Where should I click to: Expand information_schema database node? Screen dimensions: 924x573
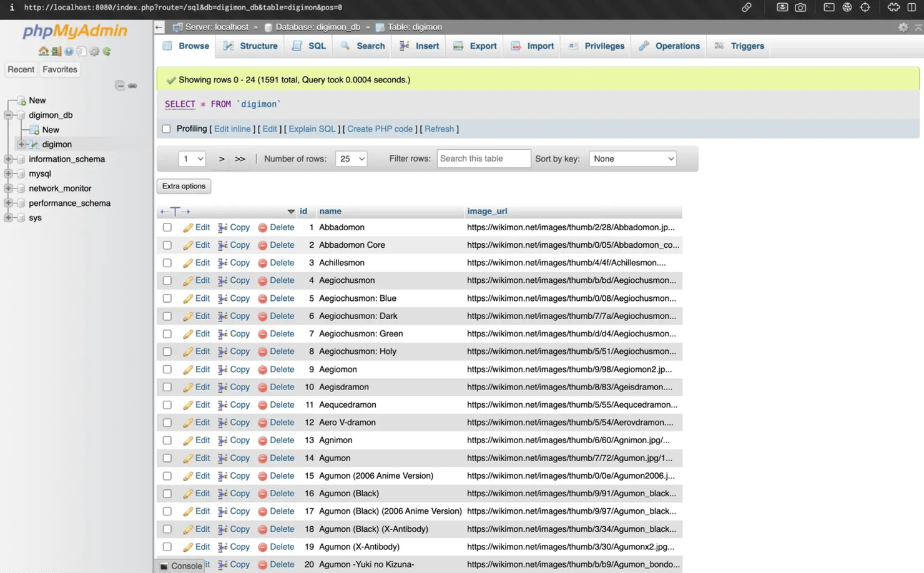(8, 159)
